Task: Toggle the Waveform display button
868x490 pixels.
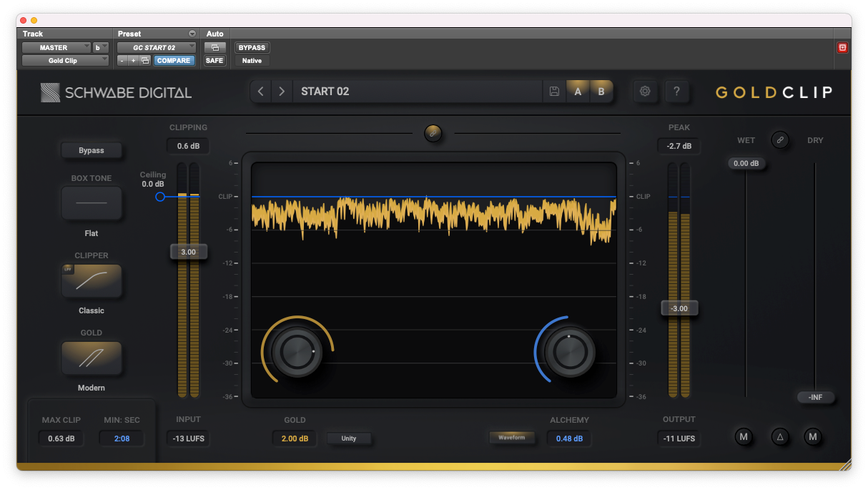Action: (512, 437)
